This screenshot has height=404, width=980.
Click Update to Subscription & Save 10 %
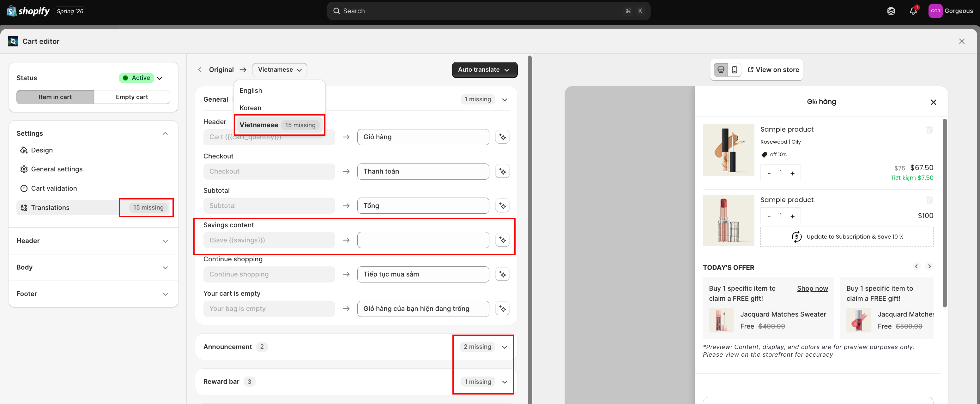click(846, 237)
